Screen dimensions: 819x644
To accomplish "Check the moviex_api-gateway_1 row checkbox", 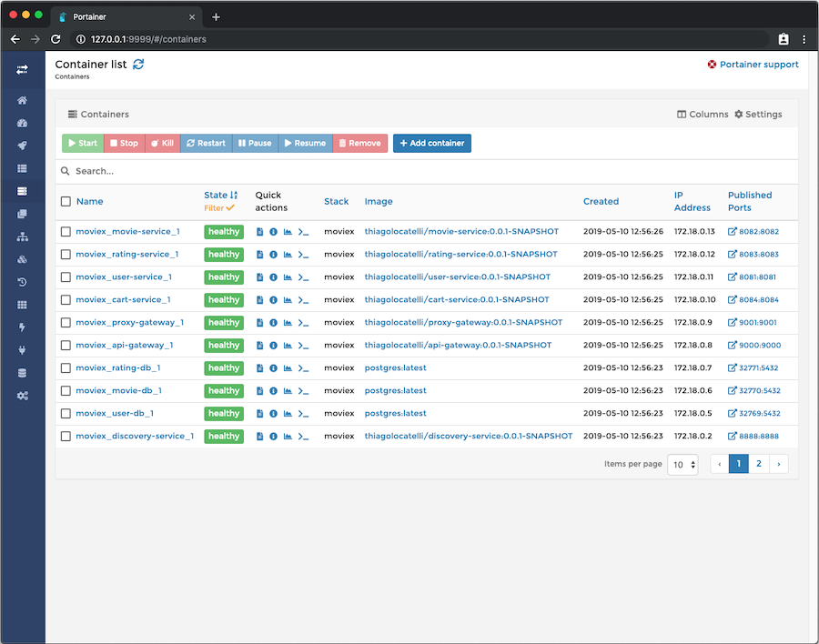I will click(x=66, y=346).
